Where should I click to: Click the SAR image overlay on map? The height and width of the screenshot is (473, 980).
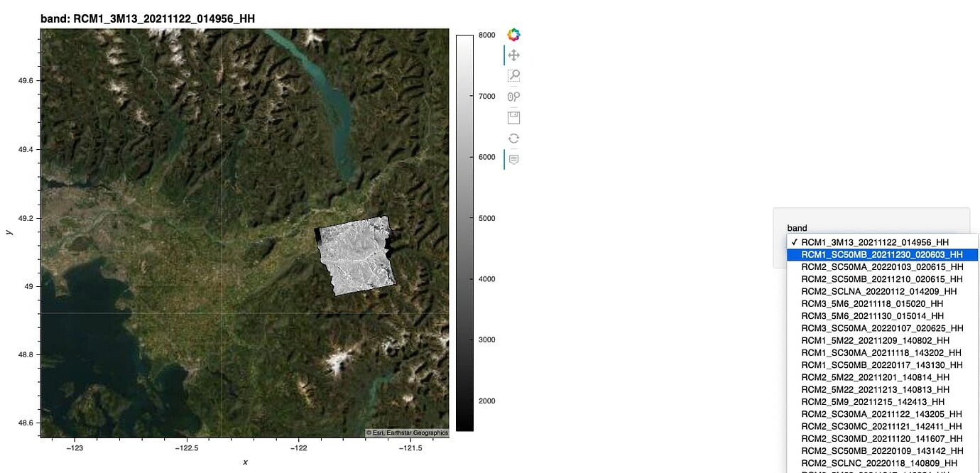point(356,255)
